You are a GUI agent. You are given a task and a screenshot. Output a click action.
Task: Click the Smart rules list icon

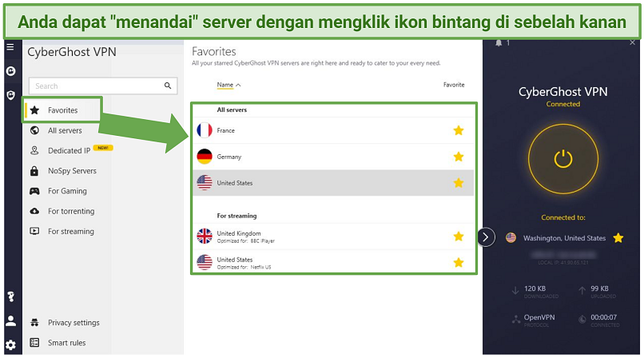click(35, 342)
